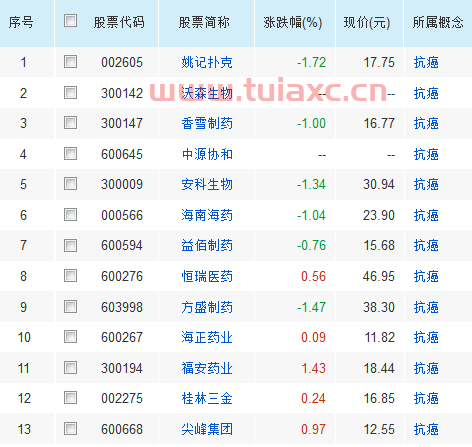This screenshot has width=472, height=447.
Task: Click the -0.76 change value for 益佰制药
Action: pos(311,246)
